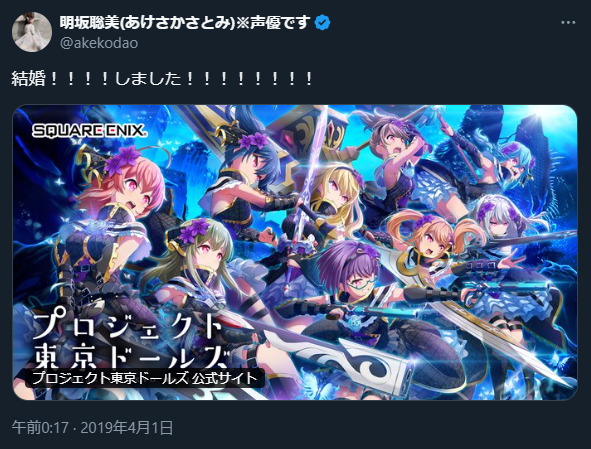Click the blue verified checkmark badge
591x449 pixels.
322,23
